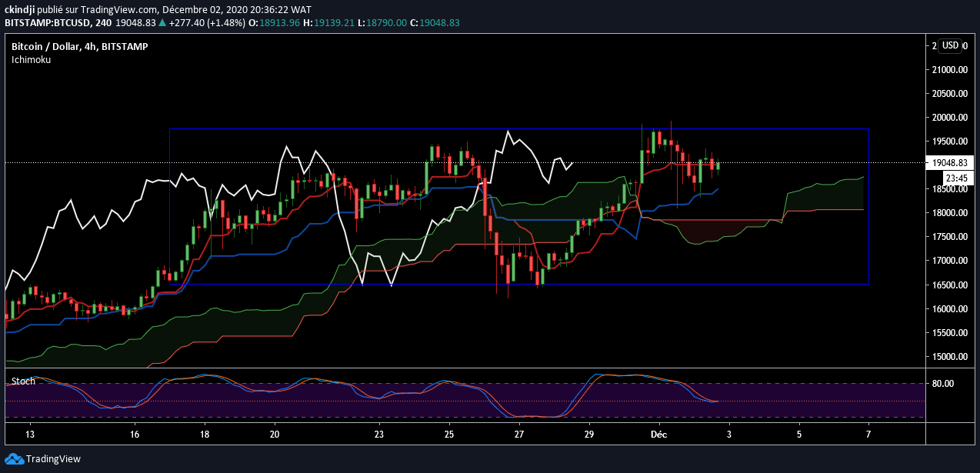Click the date label 18 on time axis
The width and height of the screenshot is (980, 473).
[x=205, y=434]
